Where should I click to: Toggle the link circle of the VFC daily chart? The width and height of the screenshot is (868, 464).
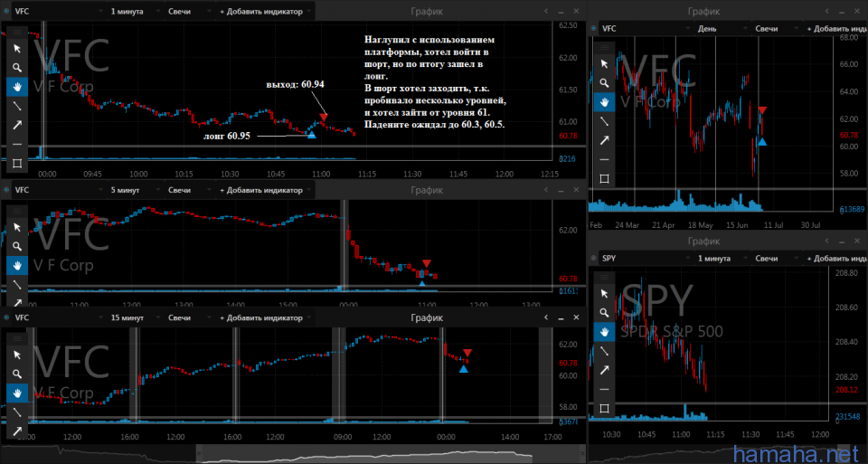[593, 28]
